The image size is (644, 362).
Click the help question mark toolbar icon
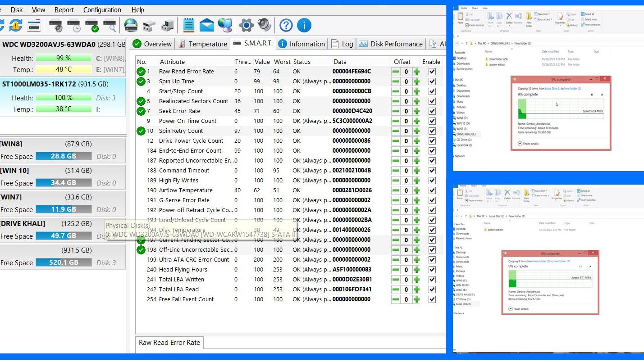click(286, 25)
